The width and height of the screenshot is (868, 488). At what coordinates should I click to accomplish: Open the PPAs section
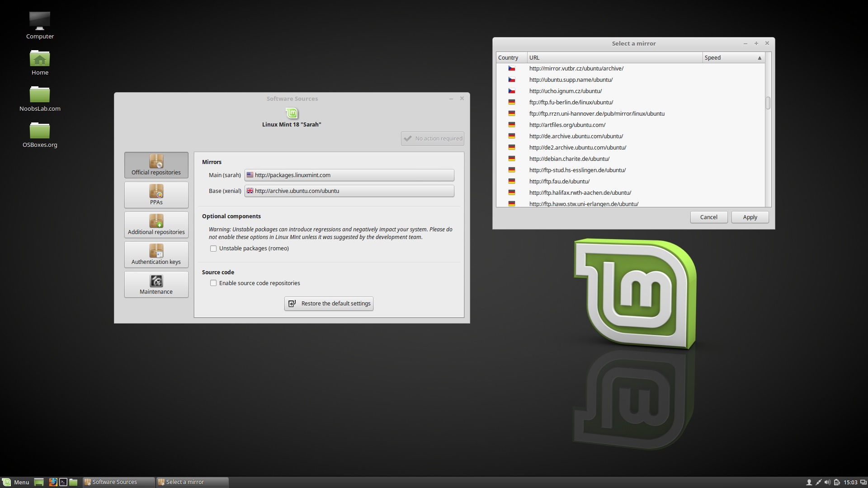tap(156, 195)
